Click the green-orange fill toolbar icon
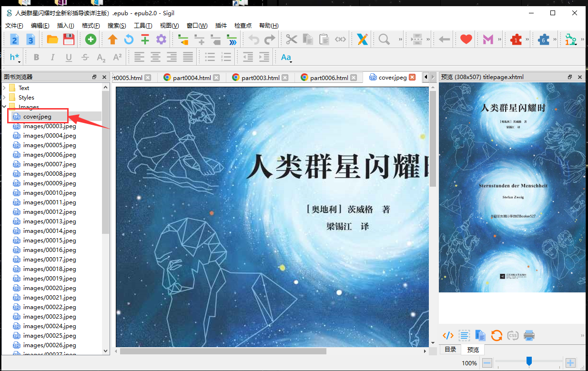The width and height of the screenshot is (588, 371). pos(183,40)
